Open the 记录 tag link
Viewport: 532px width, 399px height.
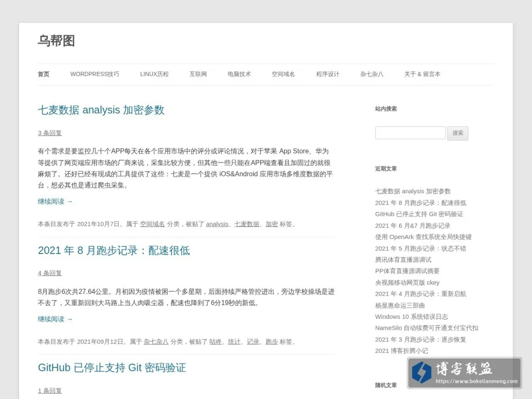(253, 342)
